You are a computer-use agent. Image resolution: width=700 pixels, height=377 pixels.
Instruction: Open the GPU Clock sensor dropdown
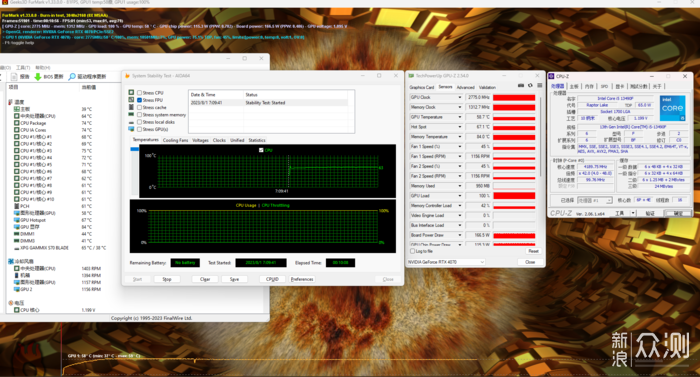pyautogui.click(x=460, y=97)
